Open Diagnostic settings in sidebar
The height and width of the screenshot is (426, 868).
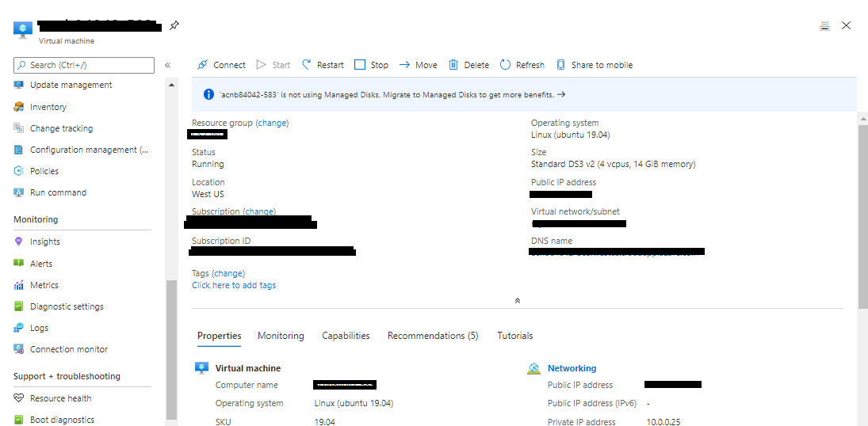tap(67, 306)
